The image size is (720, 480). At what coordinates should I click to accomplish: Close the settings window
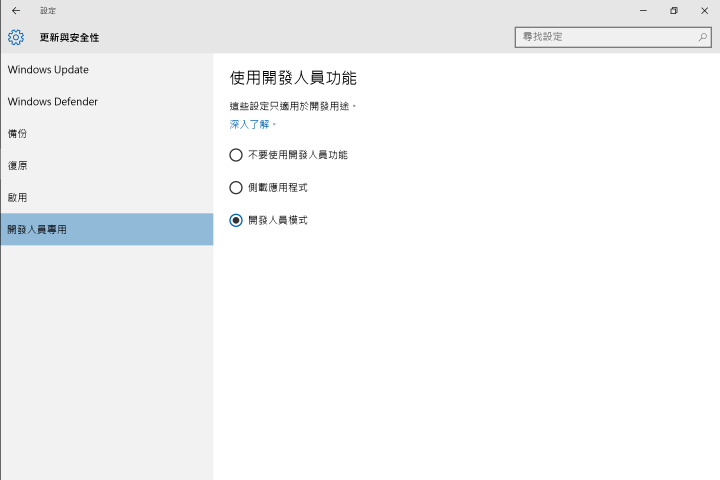(704, 11)
